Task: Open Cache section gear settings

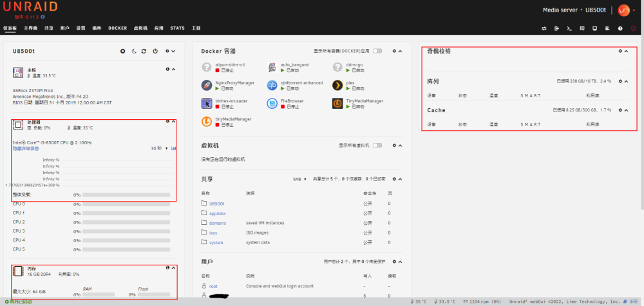Action: (x=620, y=110)
